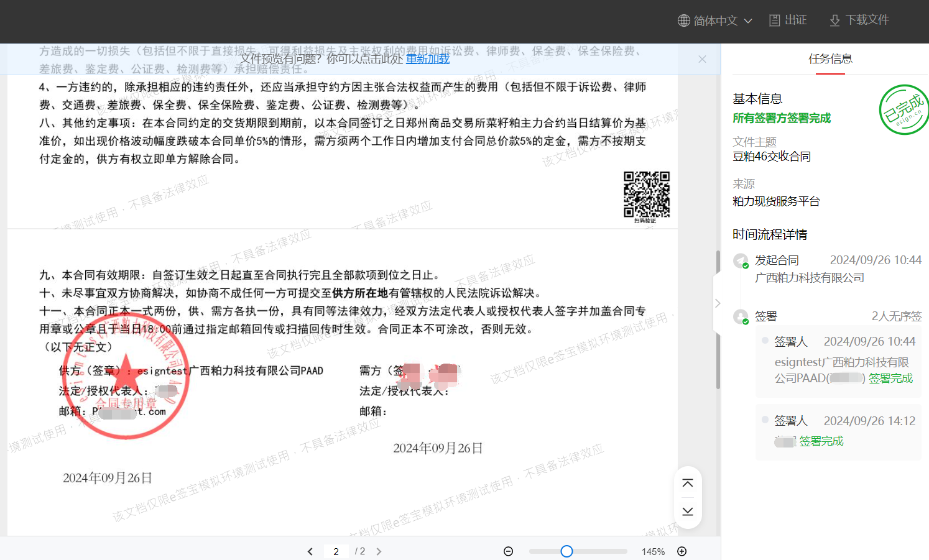Jump to bottom of document icon
Viewport: 929px width, 560px height.
coord(688,512)
